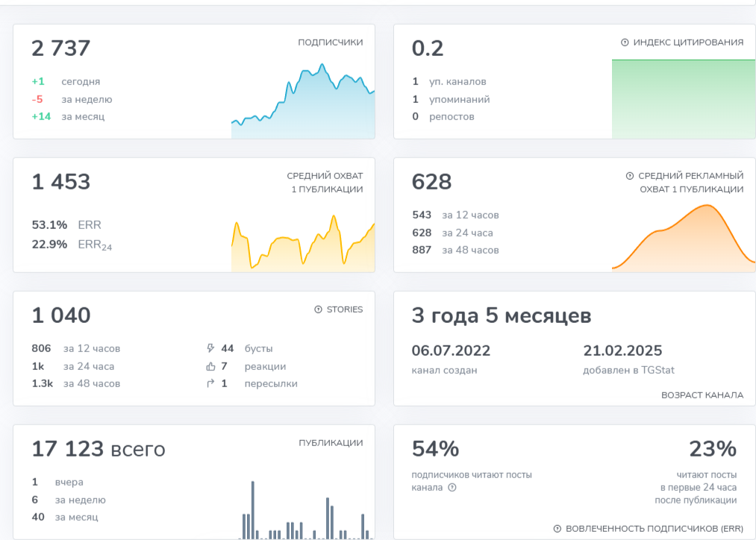Image resolution: width=756 pixels, height=540 pixels.
Task: Click the question icon after the word канала
Action: click(x=452, y=488)
